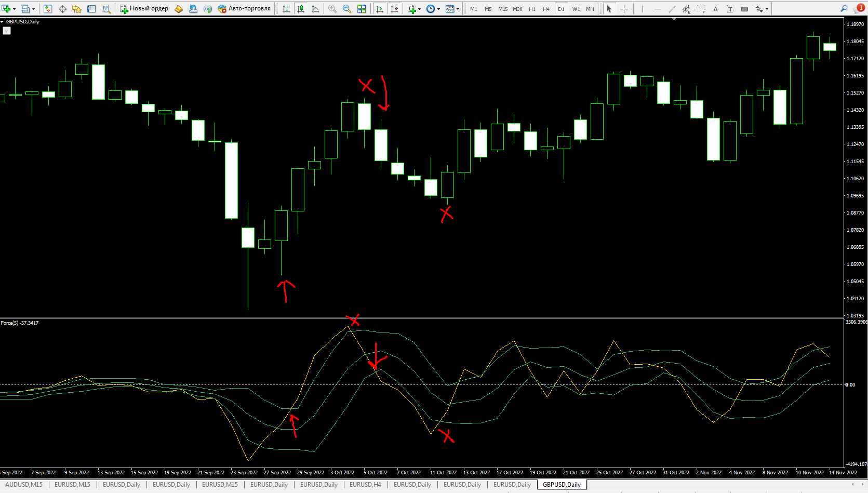
Task: Expand the Periods dropdown arrow
Action: (438, 9)
